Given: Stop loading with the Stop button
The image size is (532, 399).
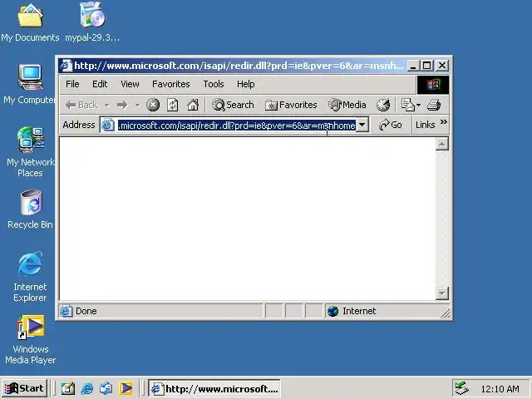Looking at the screenshot, I should 153,105.
